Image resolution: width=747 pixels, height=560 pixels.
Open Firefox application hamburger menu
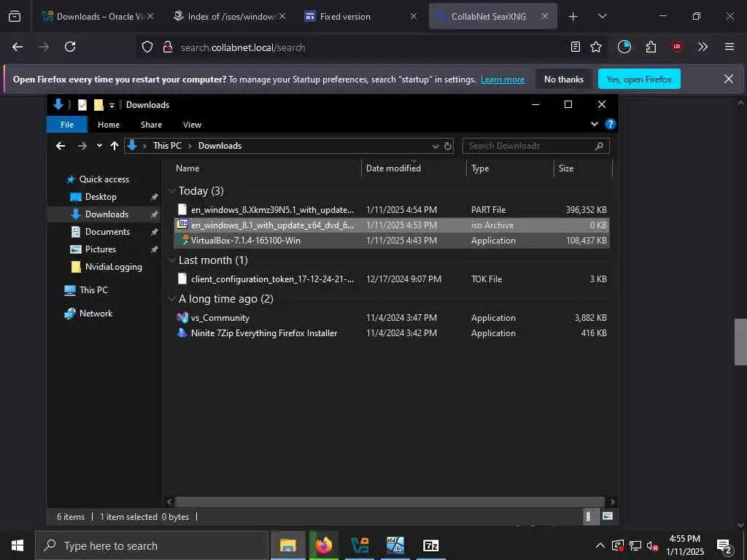click(729, 47)
